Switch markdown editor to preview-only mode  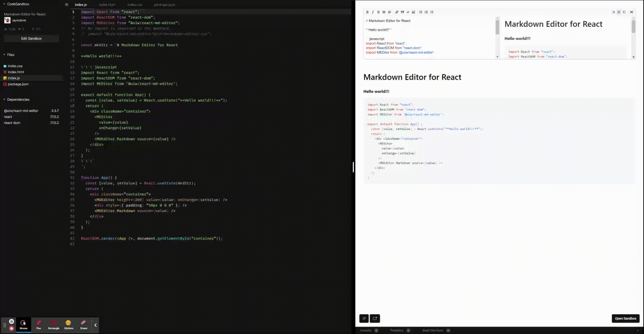coord(624,12)
